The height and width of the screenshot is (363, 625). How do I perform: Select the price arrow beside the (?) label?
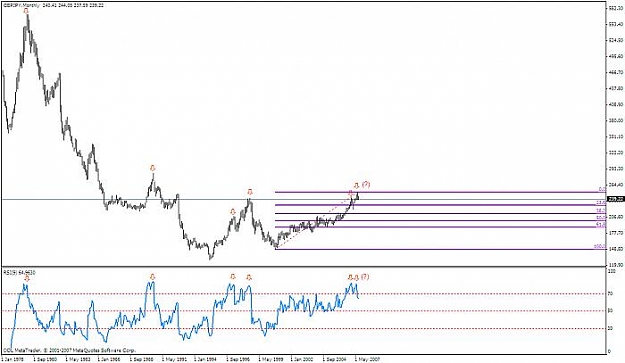click(x=357, y=185)
